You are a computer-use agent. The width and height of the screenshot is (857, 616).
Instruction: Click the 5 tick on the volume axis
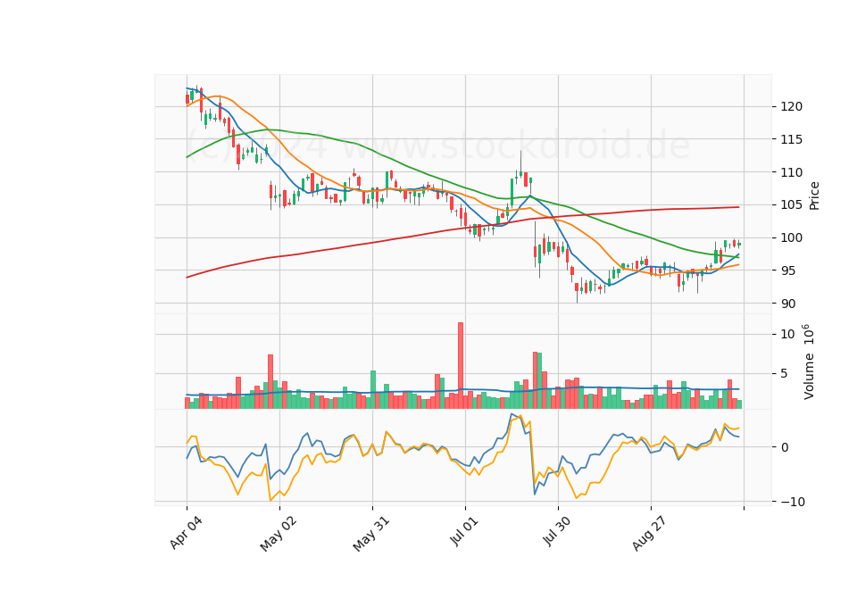click(785, 374)
